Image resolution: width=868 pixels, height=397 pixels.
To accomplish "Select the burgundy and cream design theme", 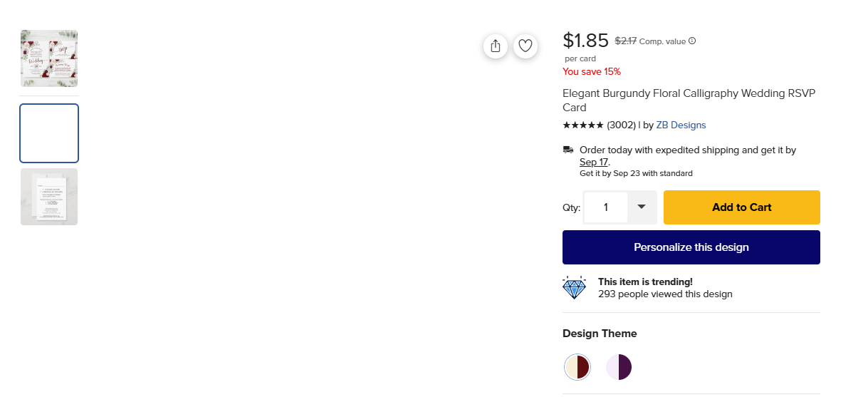I will pos(577,367).
